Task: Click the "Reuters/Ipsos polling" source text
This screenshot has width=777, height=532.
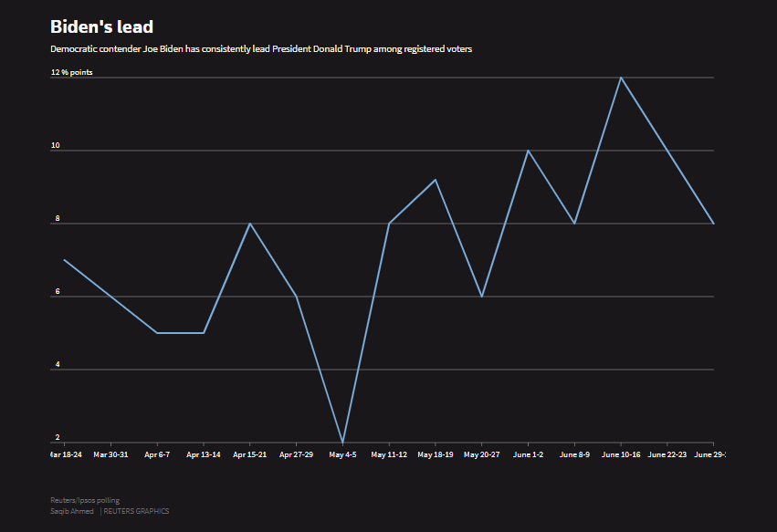Action: coord(85,501)
